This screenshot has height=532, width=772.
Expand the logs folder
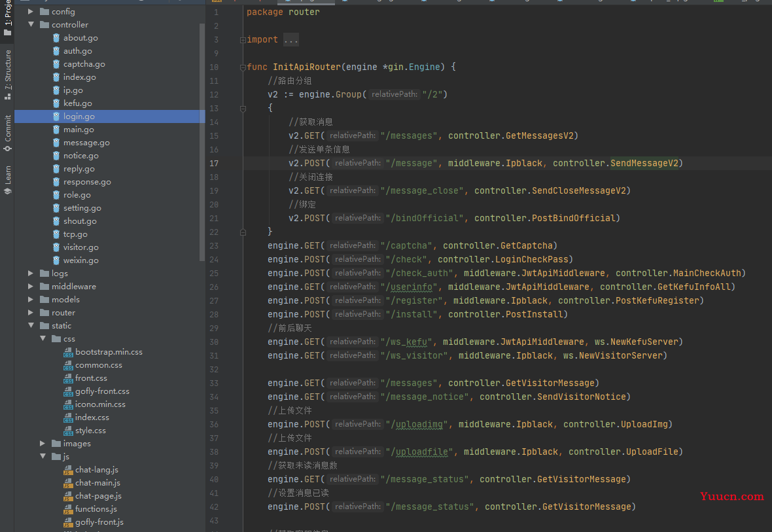[x=31, y=273]
